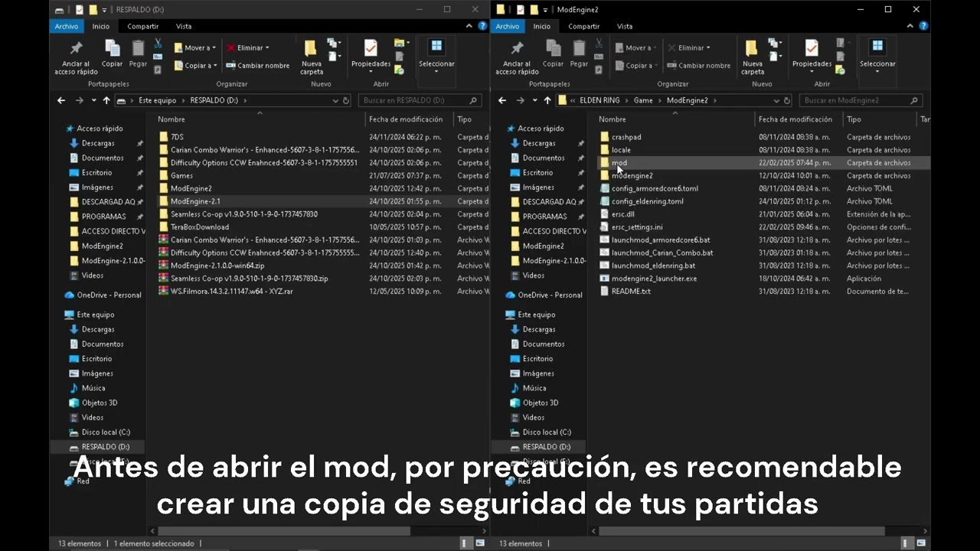The height and width of the screenshot is (551, 980).
Task: Open Archivo tab in ModEngine2 window
Action: 507,26
